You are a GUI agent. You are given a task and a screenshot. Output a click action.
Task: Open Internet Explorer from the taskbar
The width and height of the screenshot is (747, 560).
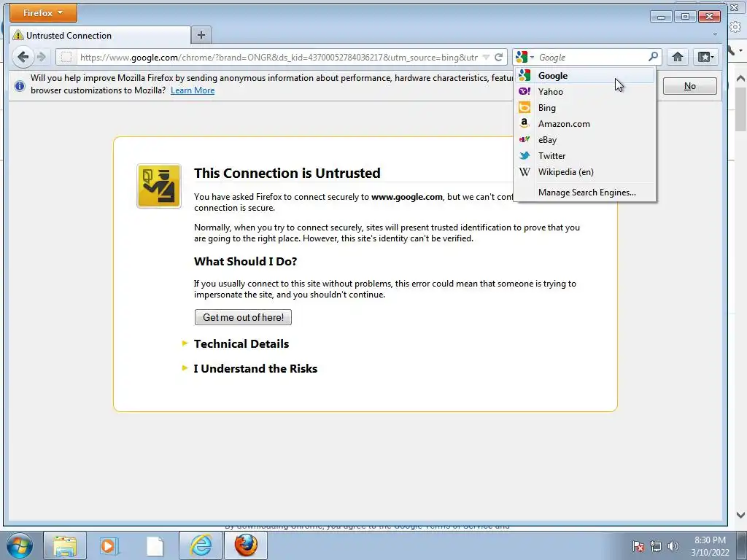(201, 545)
